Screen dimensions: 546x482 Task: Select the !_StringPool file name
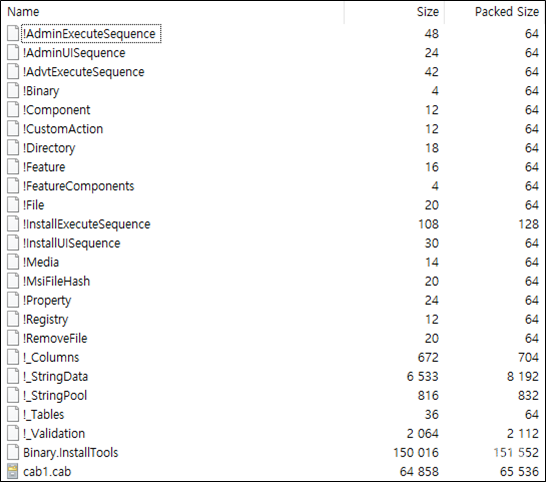pos(55,395)
